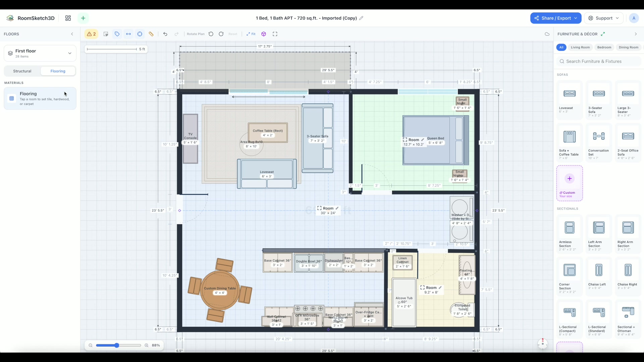The width and height of the screenshot is (644, 362).
Task: Redo the last action
Action: [176, 34]
